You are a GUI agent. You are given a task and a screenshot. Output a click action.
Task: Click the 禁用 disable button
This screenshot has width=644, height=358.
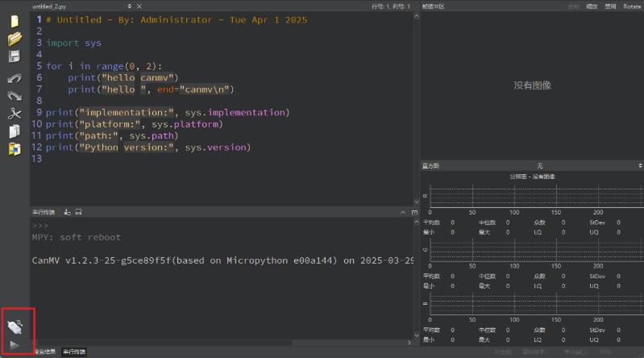coord(611,6)
